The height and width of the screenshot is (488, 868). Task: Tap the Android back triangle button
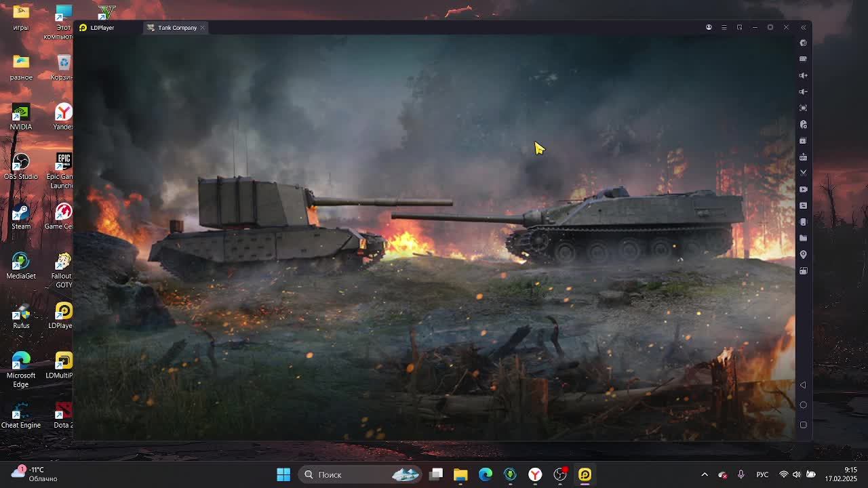pyautogui.click(x=803, y=385)
